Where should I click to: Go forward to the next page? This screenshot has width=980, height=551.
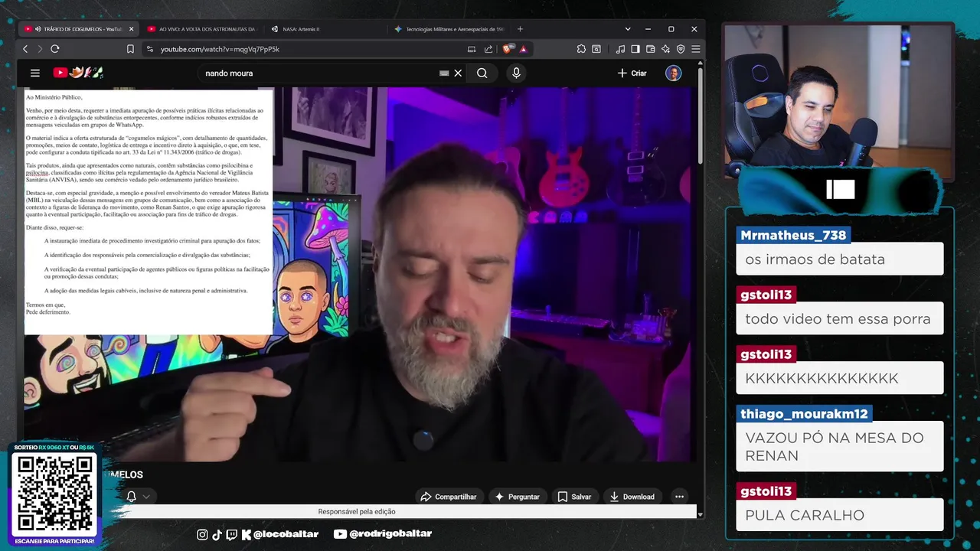(x=40, y=49)
